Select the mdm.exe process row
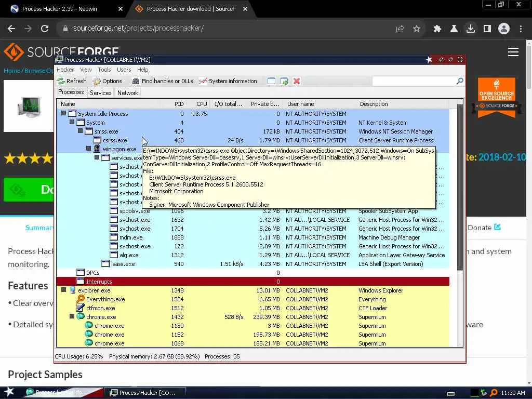532x399 pixels. coord(253,237)
